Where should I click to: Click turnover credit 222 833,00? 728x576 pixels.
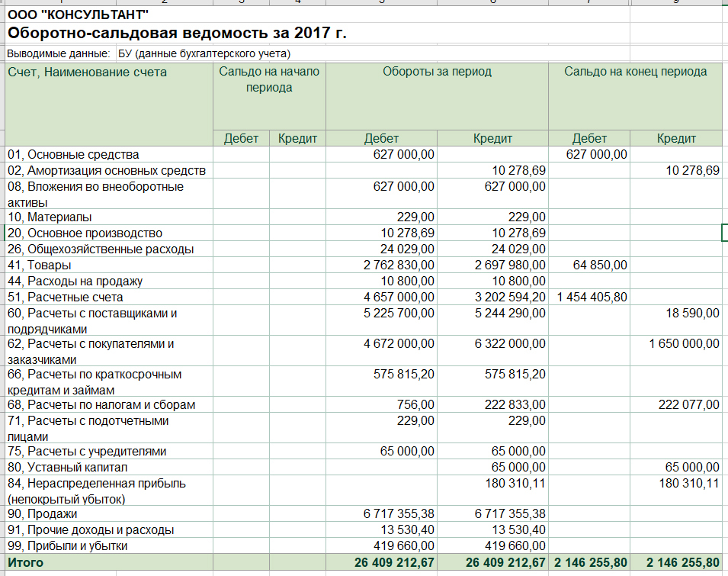(x=515, y=404)
